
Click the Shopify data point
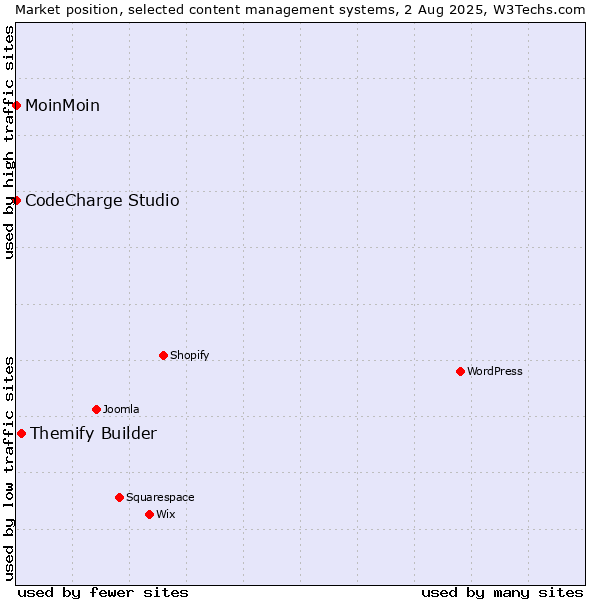coord(163,355)
